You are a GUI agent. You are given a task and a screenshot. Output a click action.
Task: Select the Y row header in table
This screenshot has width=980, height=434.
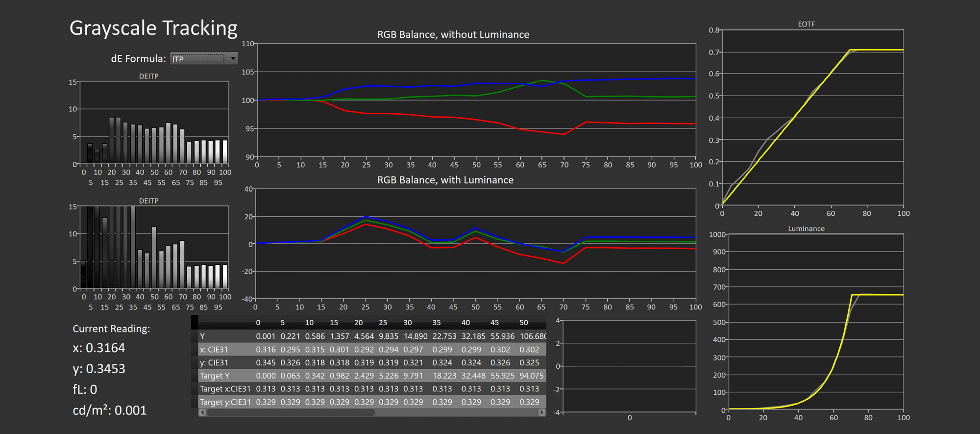[202, 336]
